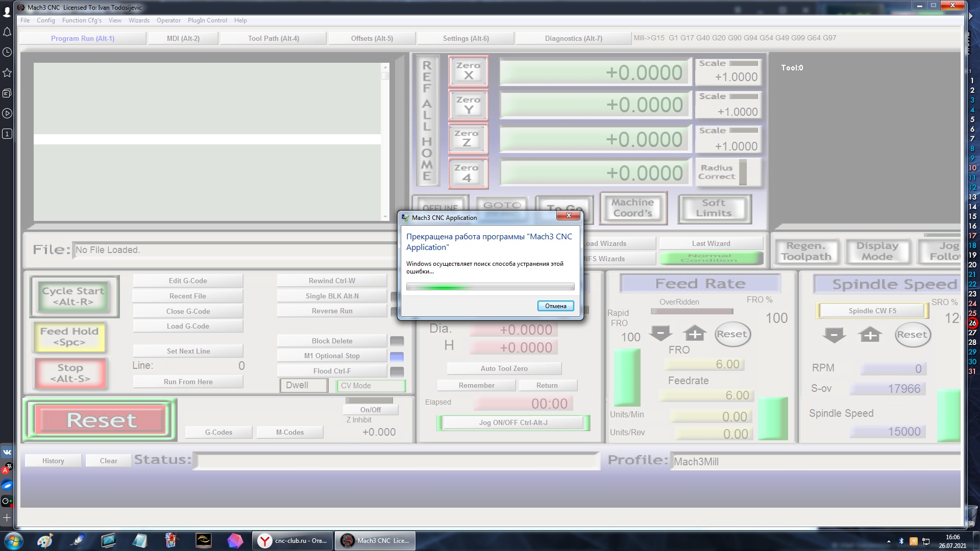The width and height of the screenshot is (980, 551).
Task: Toggle Block Delete option
Action: [332, 341]
